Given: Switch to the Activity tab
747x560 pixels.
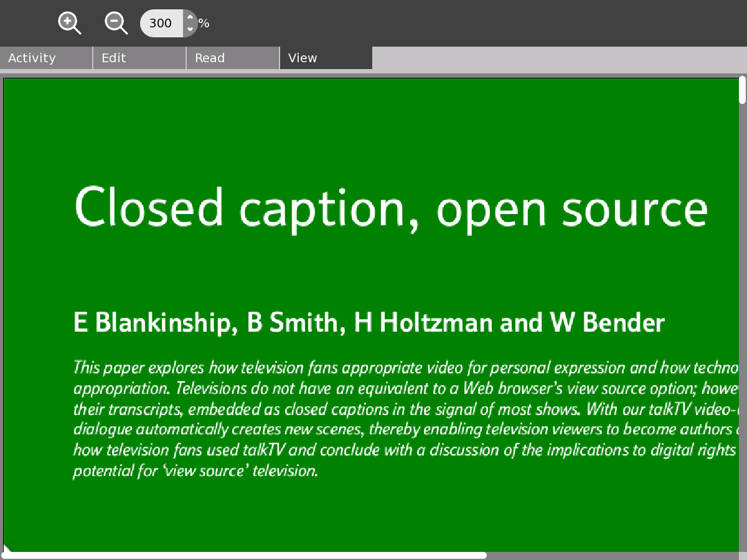Looking at the screenshot, I should click(46, 58).
